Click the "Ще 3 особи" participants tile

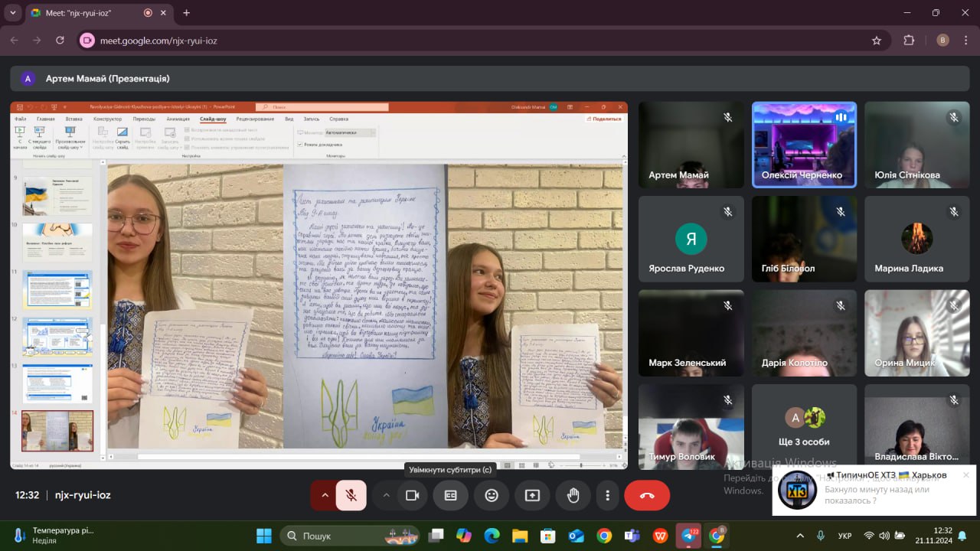click(x=804, y=426)
